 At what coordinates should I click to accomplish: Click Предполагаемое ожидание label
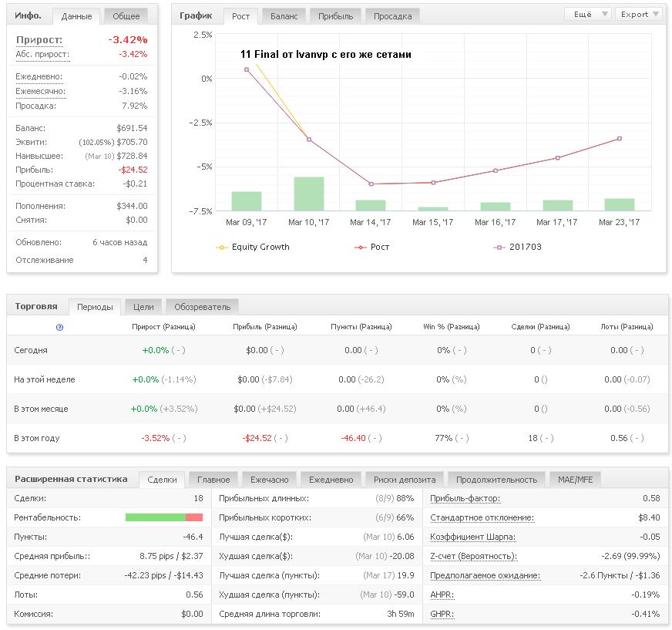486,575
